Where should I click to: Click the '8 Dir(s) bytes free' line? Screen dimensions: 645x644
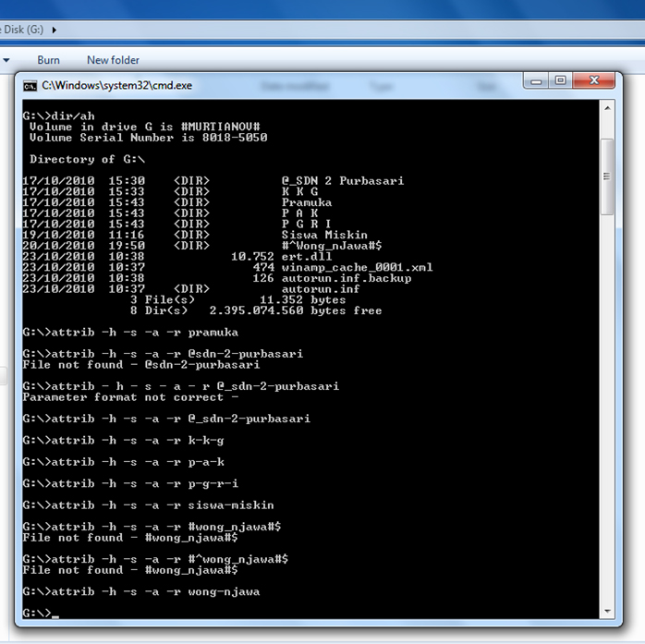click(256, 310)
